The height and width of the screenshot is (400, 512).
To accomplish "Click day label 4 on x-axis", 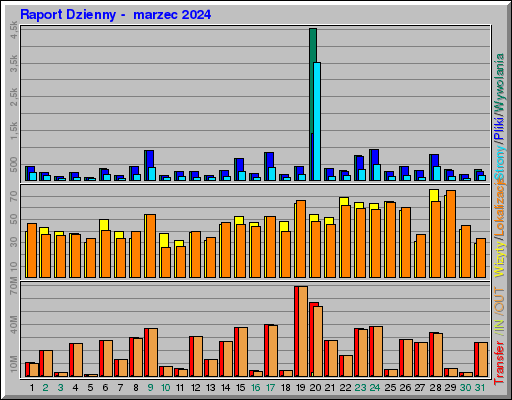I will click(x=75, y=388).
